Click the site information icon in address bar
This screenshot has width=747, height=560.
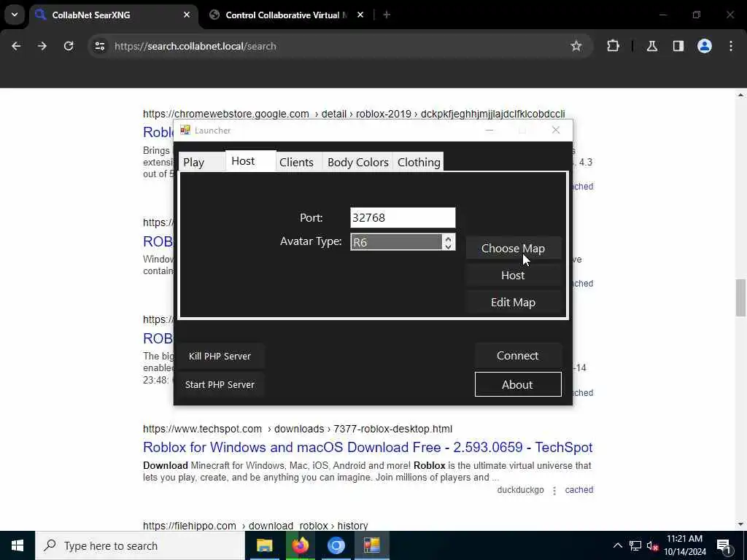99,46
